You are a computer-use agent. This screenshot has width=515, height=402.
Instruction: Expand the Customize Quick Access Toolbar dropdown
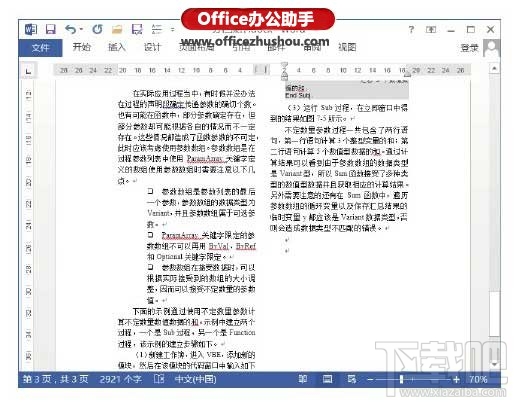tap(172, 29)
